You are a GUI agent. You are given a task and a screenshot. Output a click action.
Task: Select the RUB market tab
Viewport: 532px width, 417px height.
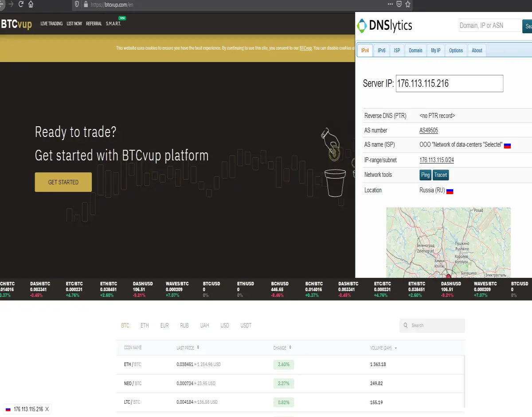(x=184, y=325)
